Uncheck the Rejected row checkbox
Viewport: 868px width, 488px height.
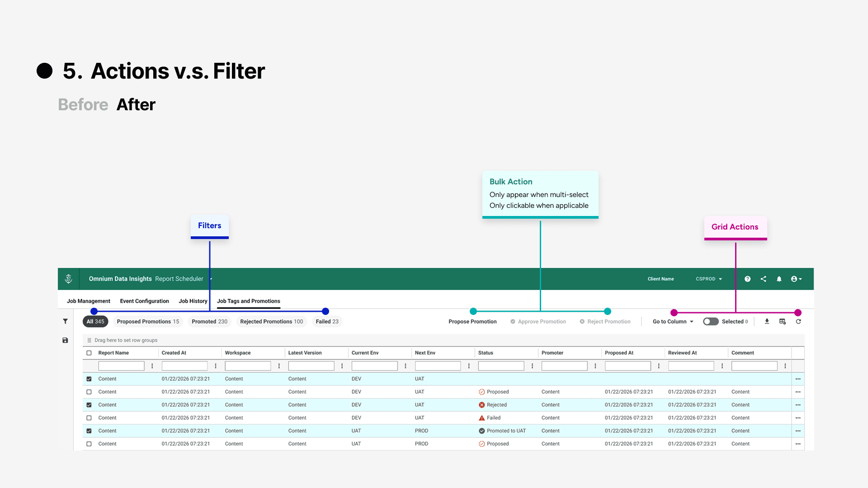click(89, 405)
